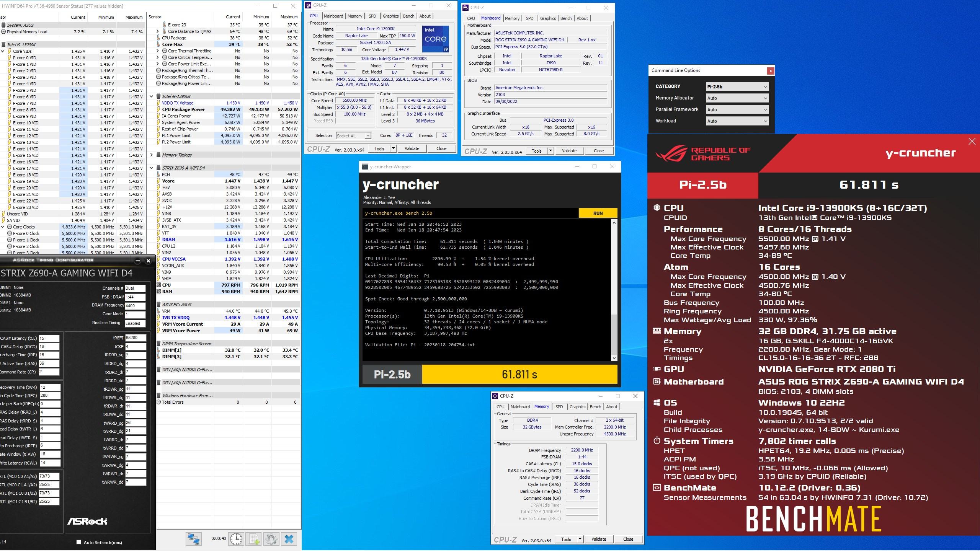This screenshot has height=551, width=980.
Task: Minimize the ASRock Timing Configurator
Action: [138, 261]
